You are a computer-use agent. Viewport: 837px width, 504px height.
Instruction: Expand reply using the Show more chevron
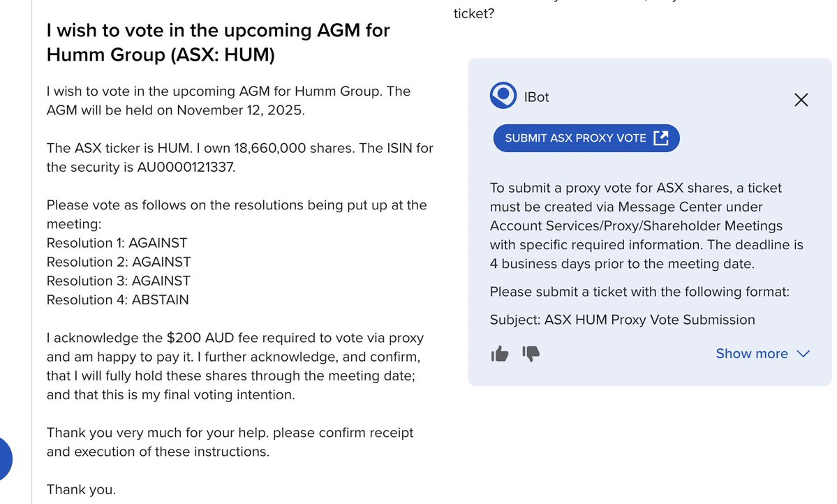coord(803,353)
